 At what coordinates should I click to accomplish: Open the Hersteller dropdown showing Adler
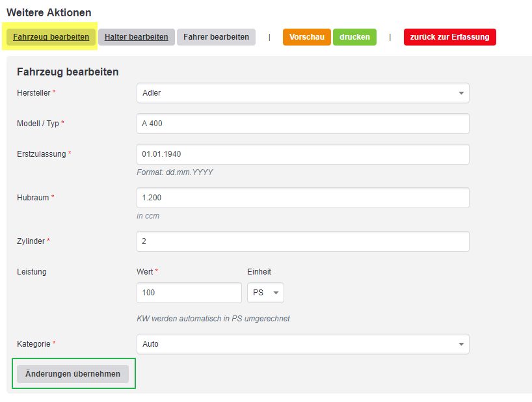click(x=303, y=93)
